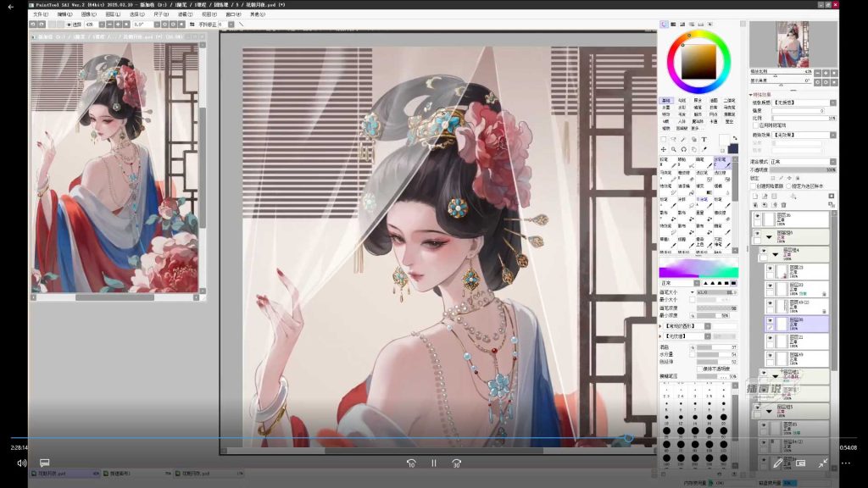The width and height of the screenshot is (868, 488).
Task: Pause the video playback
Action: (x=434, y=463)
